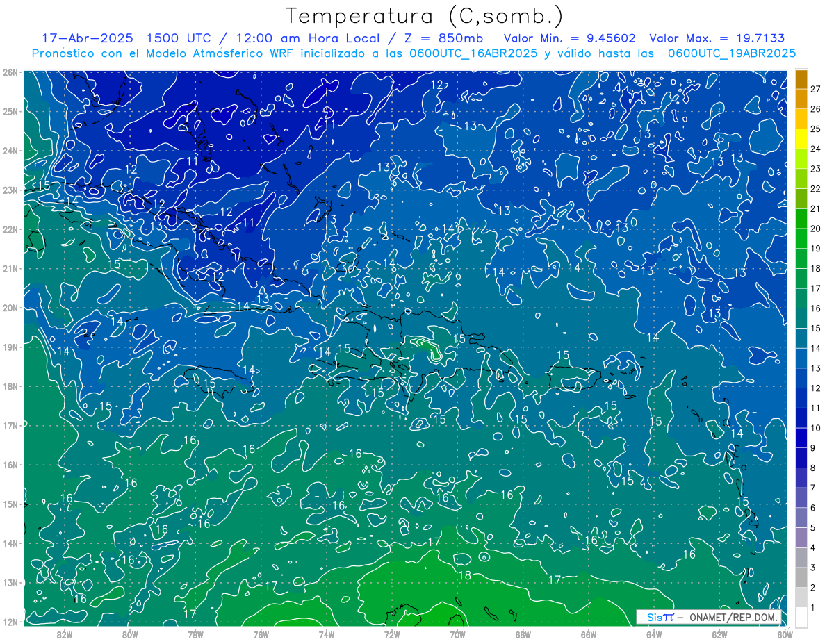The height and width of the screenshot is (644, 834).
Task: Click the '18N' latitude axis label
Action: click(10, 386)
